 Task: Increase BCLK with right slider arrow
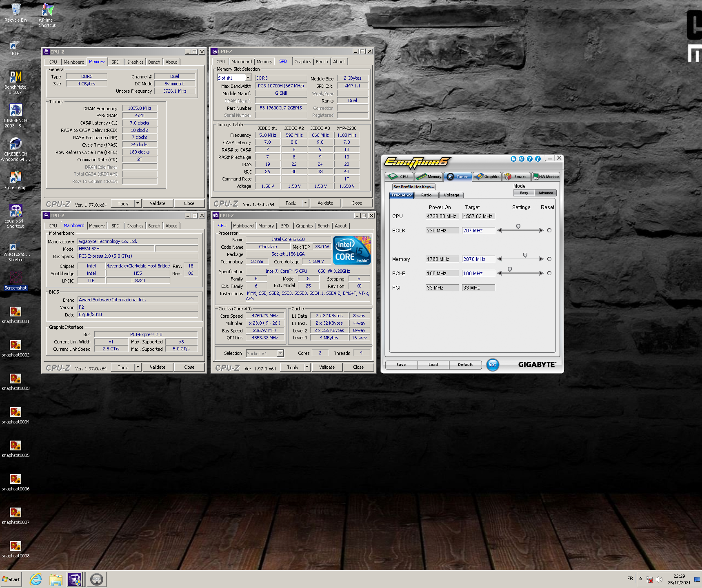click(541, 230)
